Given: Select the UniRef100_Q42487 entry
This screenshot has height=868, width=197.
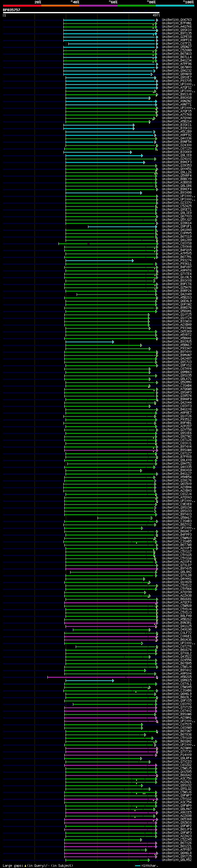Looking at the screenshot, I should click(177, 358).
